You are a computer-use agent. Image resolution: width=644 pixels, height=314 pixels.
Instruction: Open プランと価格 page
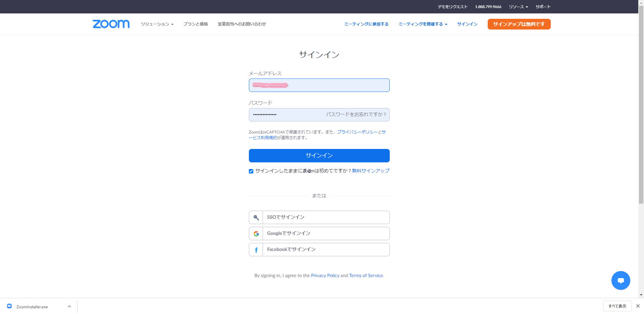click(x=196, y=24)
